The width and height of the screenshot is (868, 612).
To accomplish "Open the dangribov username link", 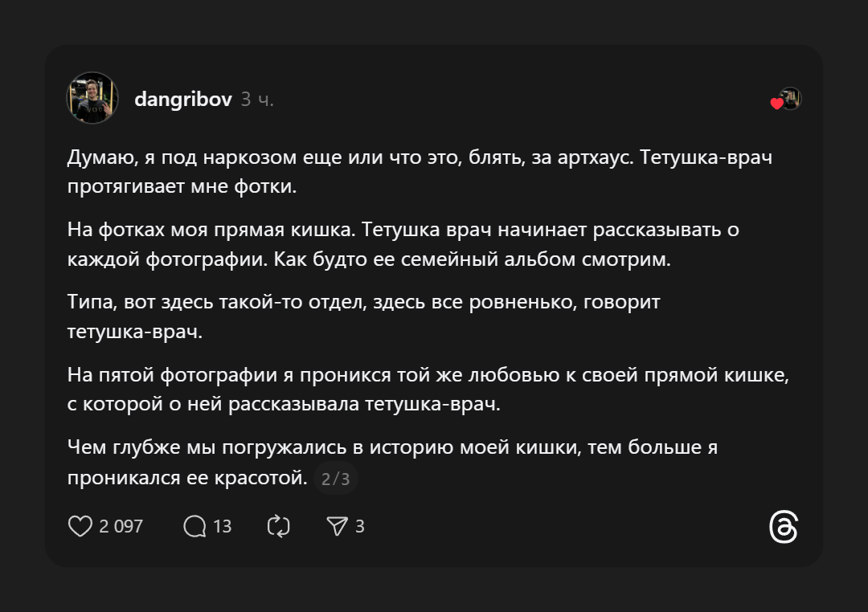I will [x=183, y=100].
